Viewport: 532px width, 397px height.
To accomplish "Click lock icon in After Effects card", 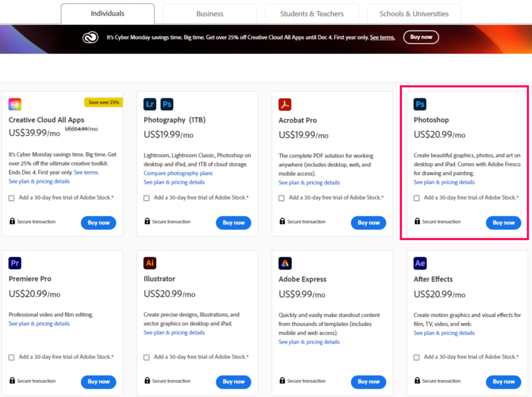I will [417, 381].
